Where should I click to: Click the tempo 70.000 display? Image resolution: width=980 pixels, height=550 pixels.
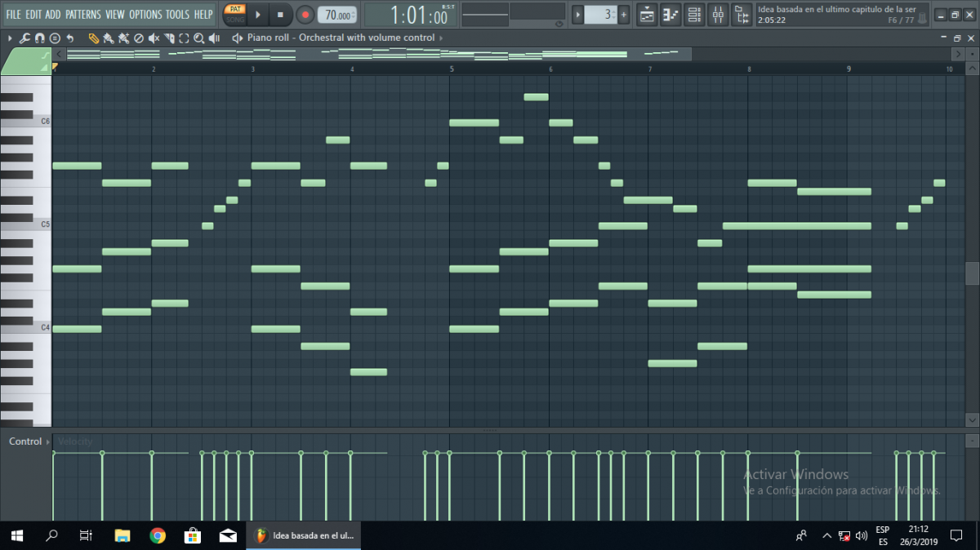[x=337, y=15]
